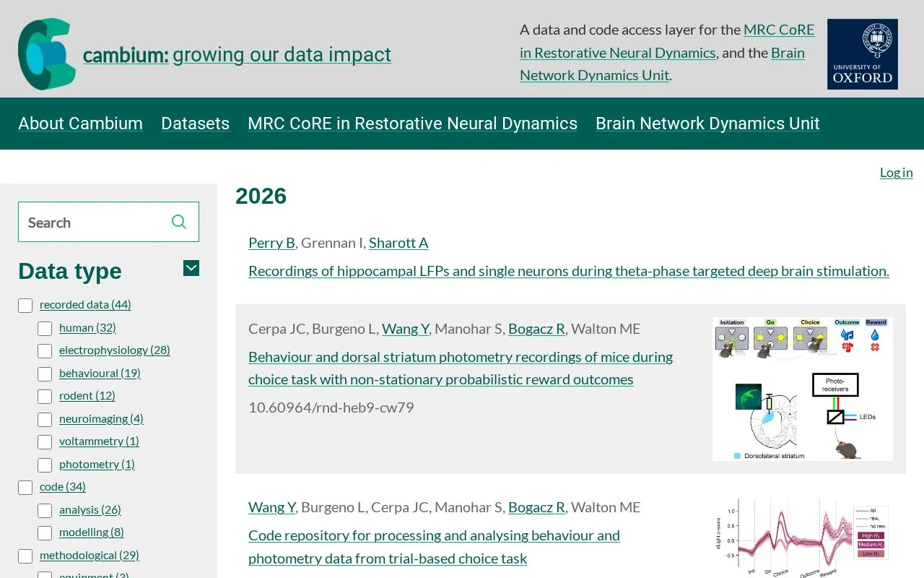
Task: Open the 'modelling (8)' filter link
Action: click(92, 532)
